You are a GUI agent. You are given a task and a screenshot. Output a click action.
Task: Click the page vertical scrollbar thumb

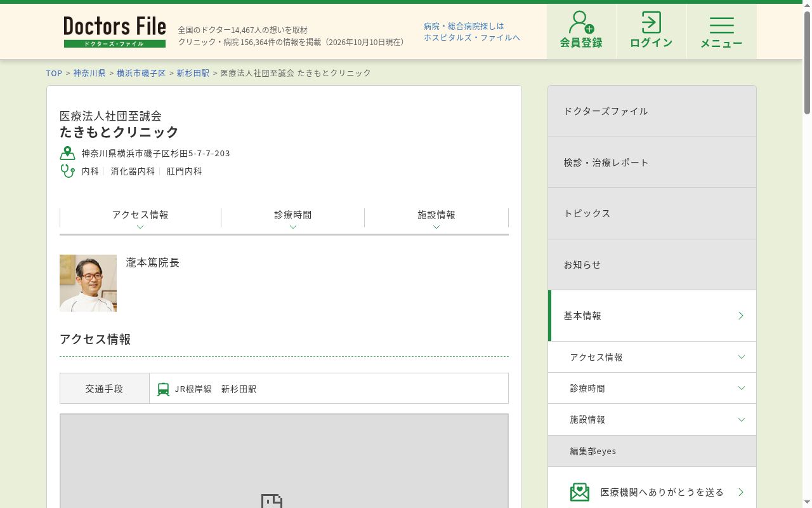807,62
